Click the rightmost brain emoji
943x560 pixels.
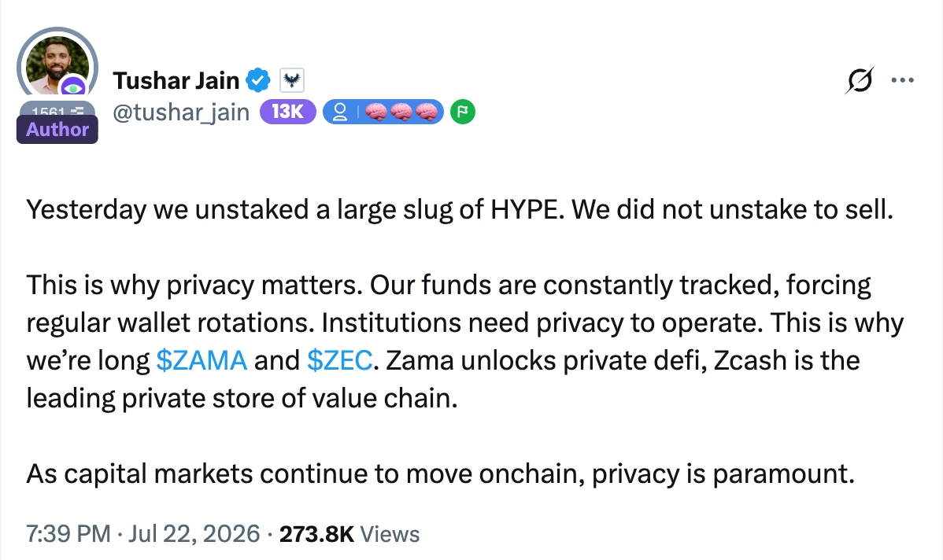coord(427,112)
